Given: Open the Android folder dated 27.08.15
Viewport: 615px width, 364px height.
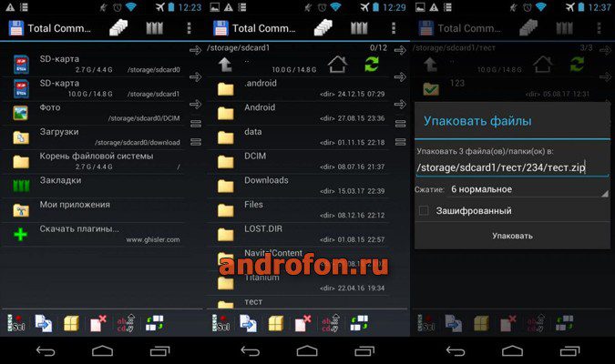Looking at the screenshot, I should coord(298,113).
